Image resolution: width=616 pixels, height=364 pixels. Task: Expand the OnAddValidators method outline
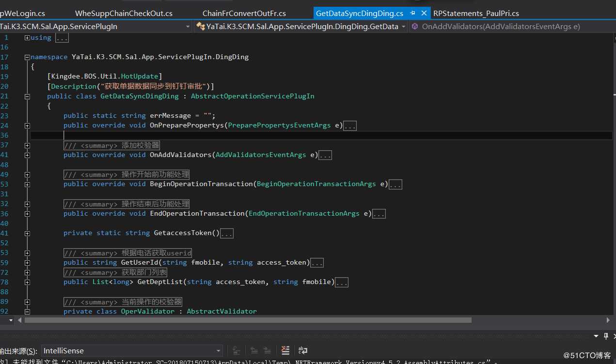point(27,155)
